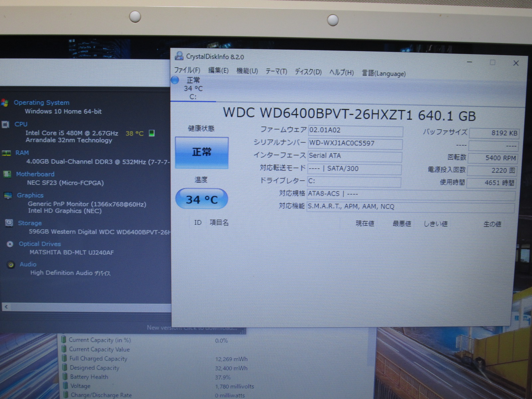Viewport: 532px width, 399px height.
Task: Click the Motherboard icon
Action: coord(7,174)
